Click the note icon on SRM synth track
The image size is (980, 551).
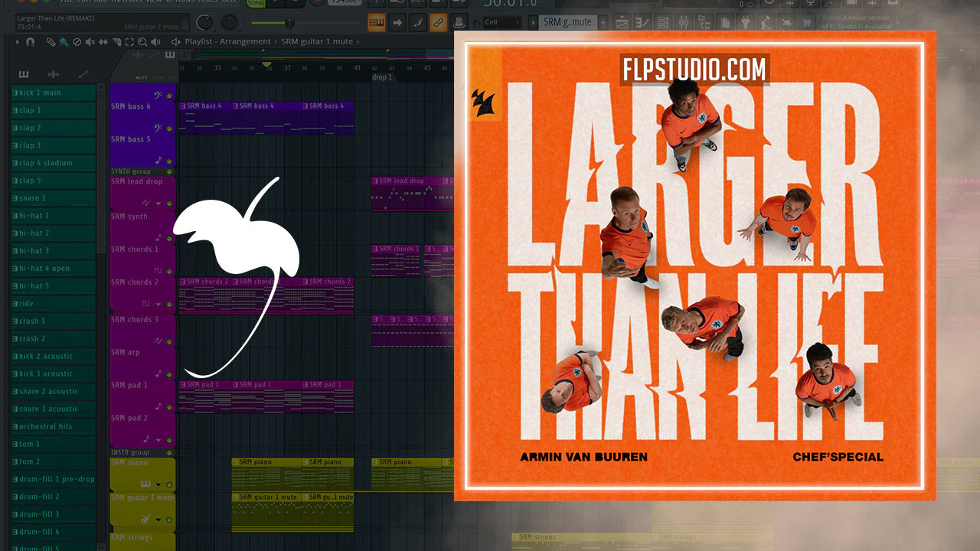(x=159, y=238)
